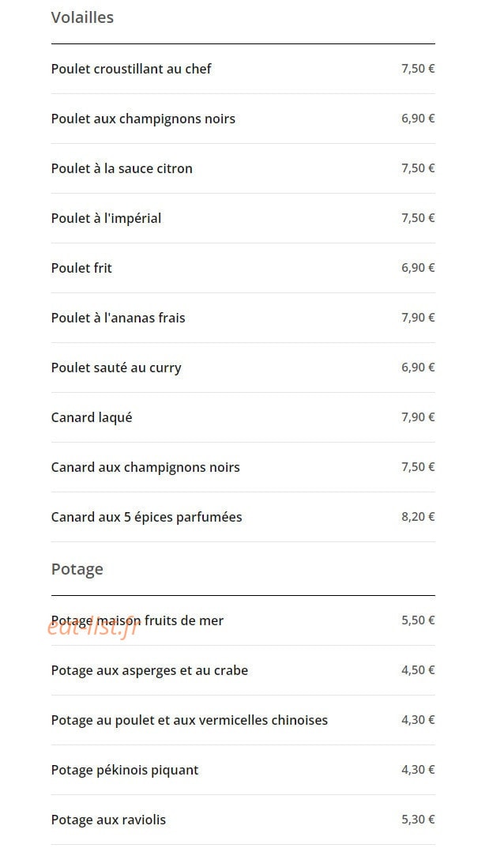This screenshot has height=852, width=504.
Task: Click the 8,20 € price of Canard 5 épices
Action: coord(418,517)
